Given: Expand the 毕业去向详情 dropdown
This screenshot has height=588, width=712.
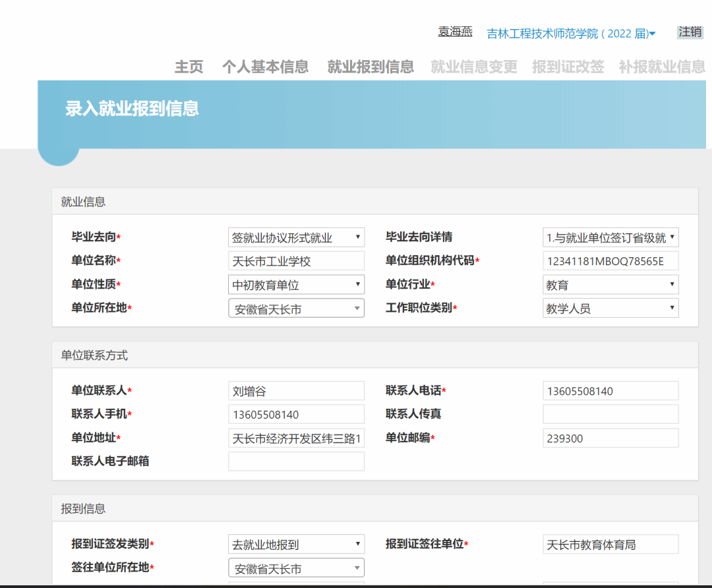Looking at the screenshot, I should pyautogui.click(x=610, y=237).
